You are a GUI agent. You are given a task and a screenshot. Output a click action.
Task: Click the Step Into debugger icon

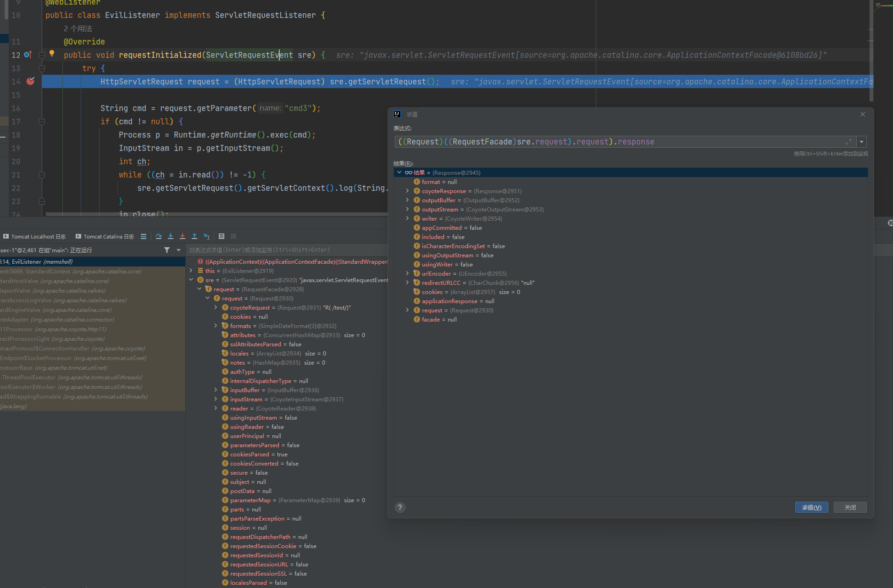171,237
